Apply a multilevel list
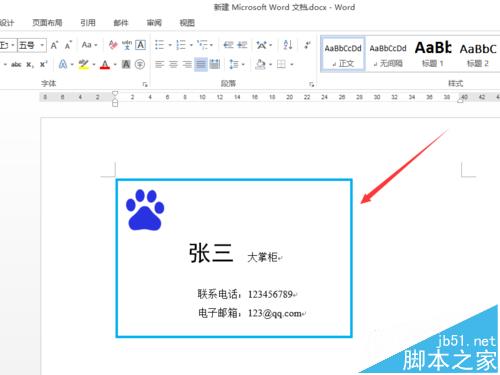 click(x=202, y=45)
